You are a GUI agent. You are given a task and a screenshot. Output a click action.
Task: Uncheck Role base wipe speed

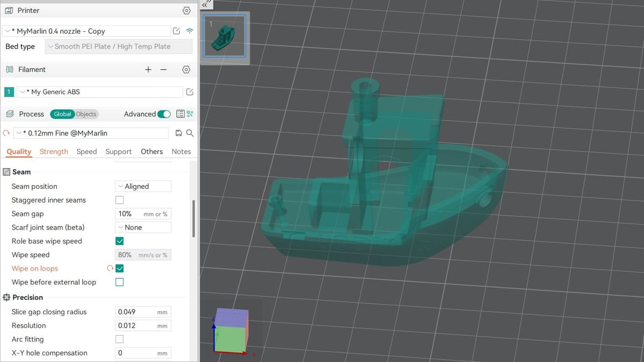coord(120,241)
